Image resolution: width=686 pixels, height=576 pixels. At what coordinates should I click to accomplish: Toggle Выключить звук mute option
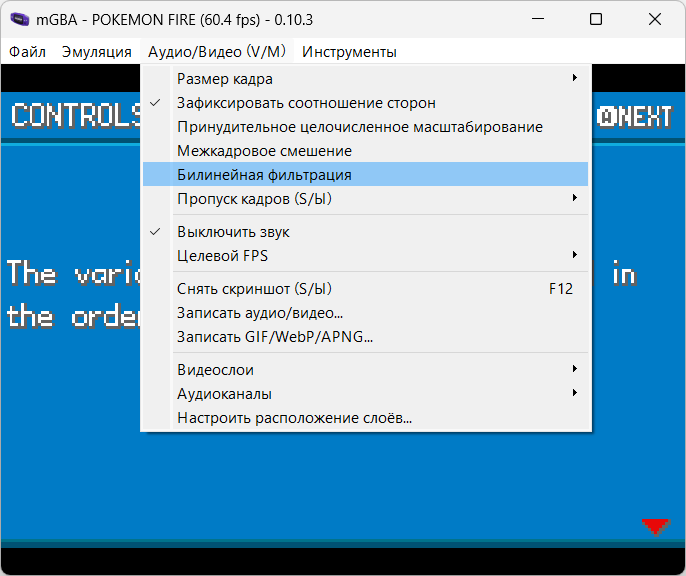(x=365, y=232)
